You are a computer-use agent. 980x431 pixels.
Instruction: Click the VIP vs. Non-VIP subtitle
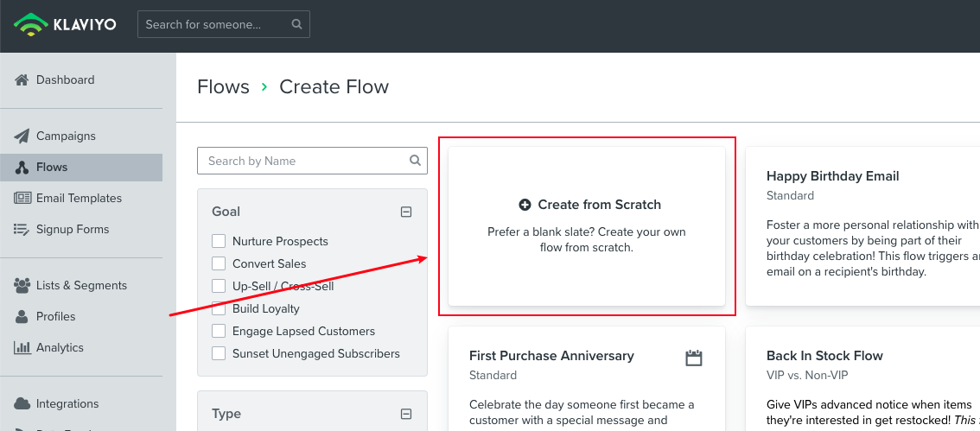point(807,376)
